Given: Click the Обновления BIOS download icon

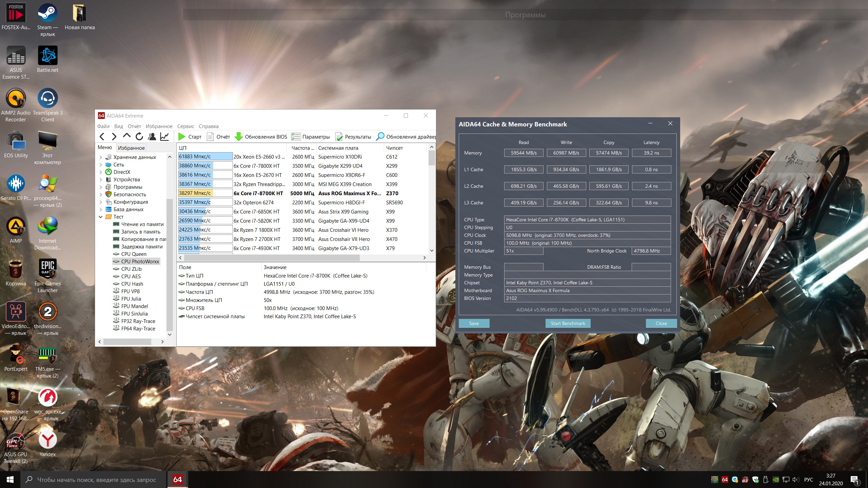Looking at the screenshot, I should 239,137.
